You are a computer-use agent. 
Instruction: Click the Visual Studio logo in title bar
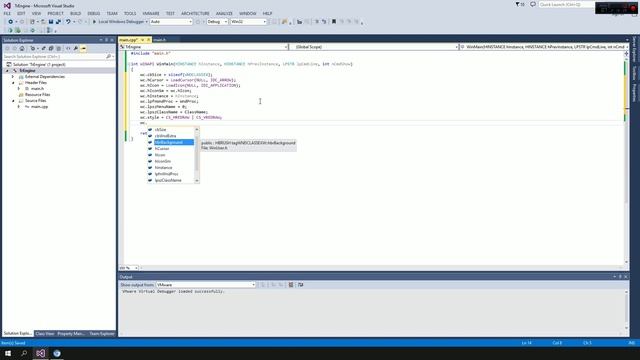7,6
